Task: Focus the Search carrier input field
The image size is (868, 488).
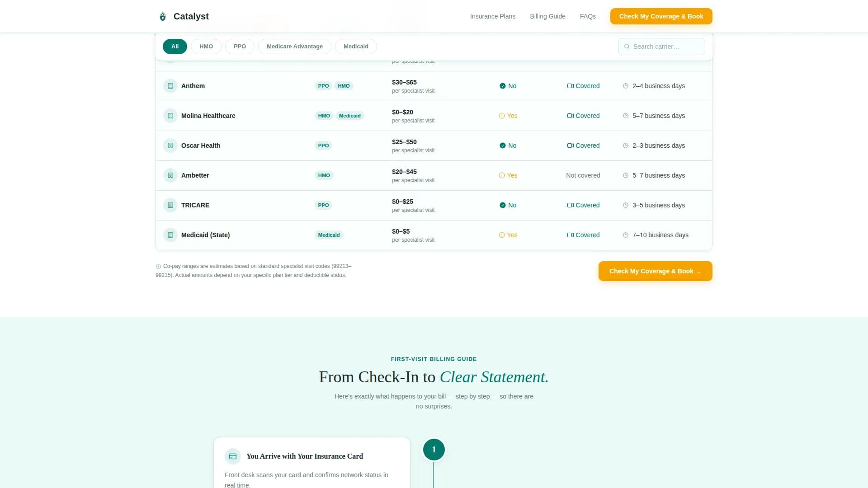Action: tap(661, 47)
